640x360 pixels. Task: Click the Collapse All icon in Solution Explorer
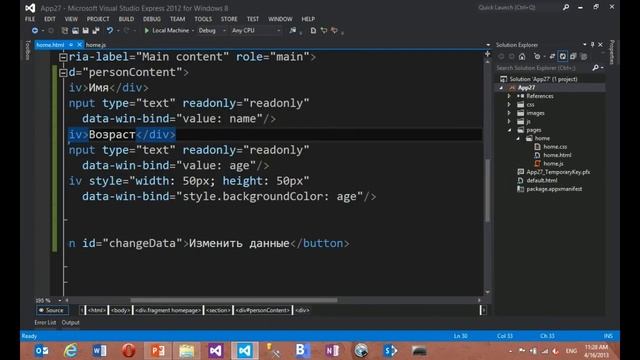573,56
